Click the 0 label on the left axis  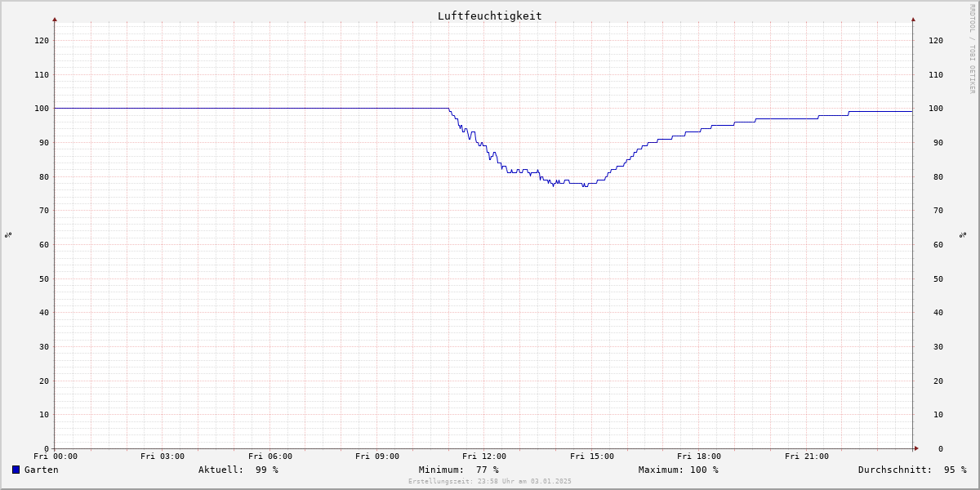coord(46,448)
